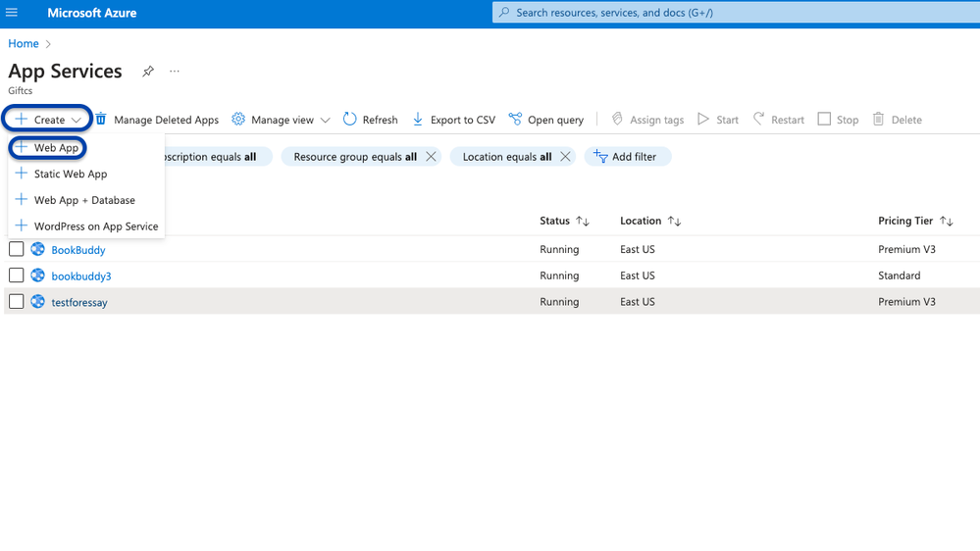Image resolution: width=980 pixels, height=551 pixels.
Task: Open the hamburger portal menu
Action: (x=11, y=13)
